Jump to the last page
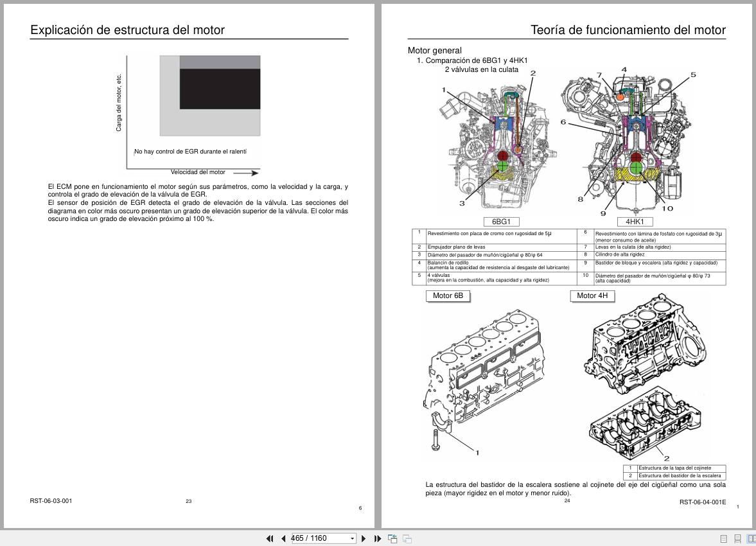The height and width of the screenshot is (546, 756). (378, 539)
